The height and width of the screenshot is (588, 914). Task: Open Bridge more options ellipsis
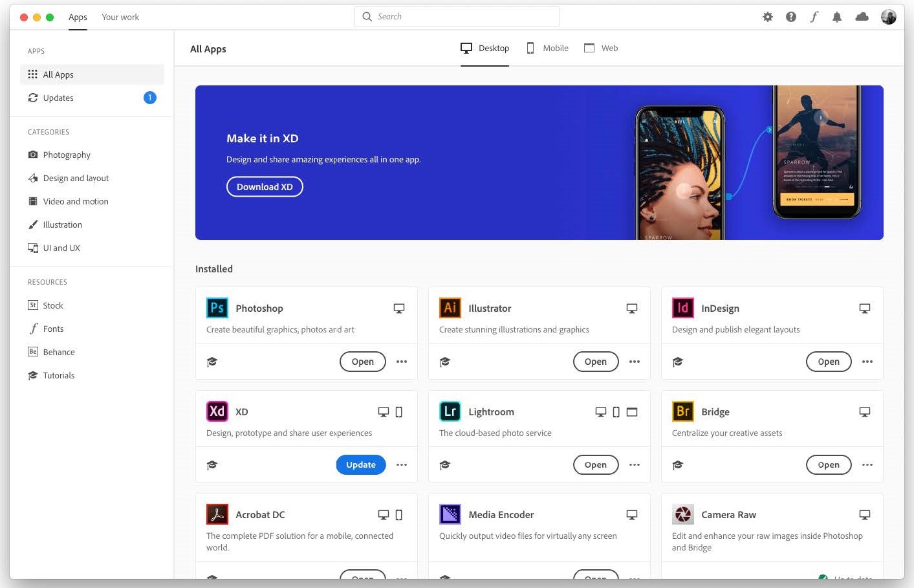[867, 465]
